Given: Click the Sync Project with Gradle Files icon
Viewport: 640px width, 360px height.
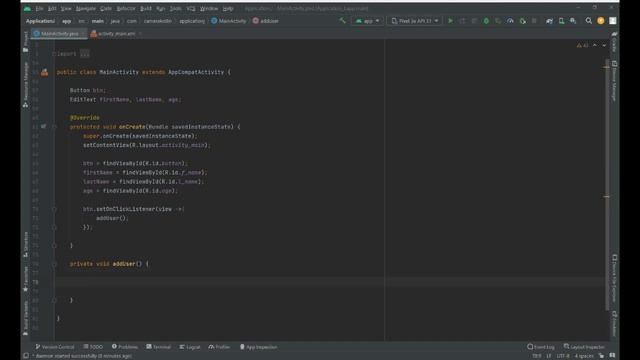Looking at the screenshot, I should (549, 21).
